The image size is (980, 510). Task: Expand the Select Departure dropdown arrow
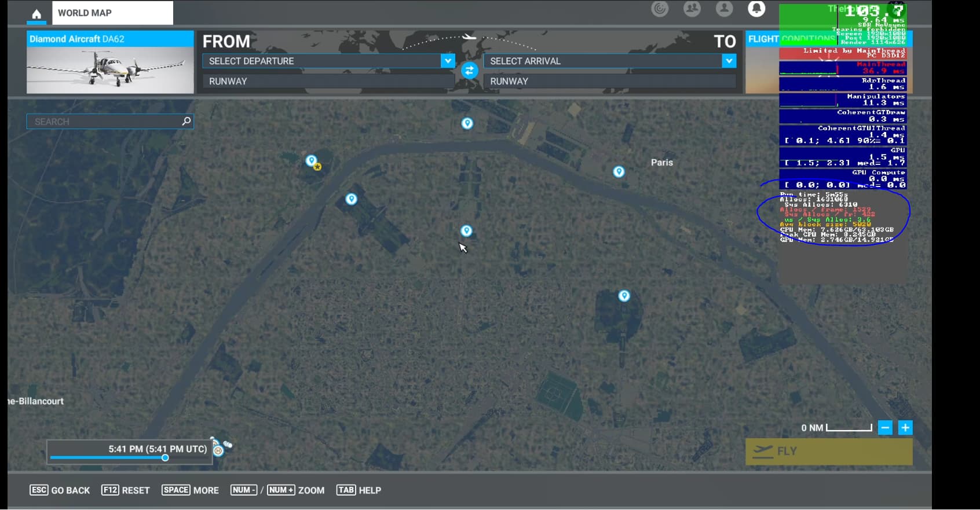[x=448, y=61]
